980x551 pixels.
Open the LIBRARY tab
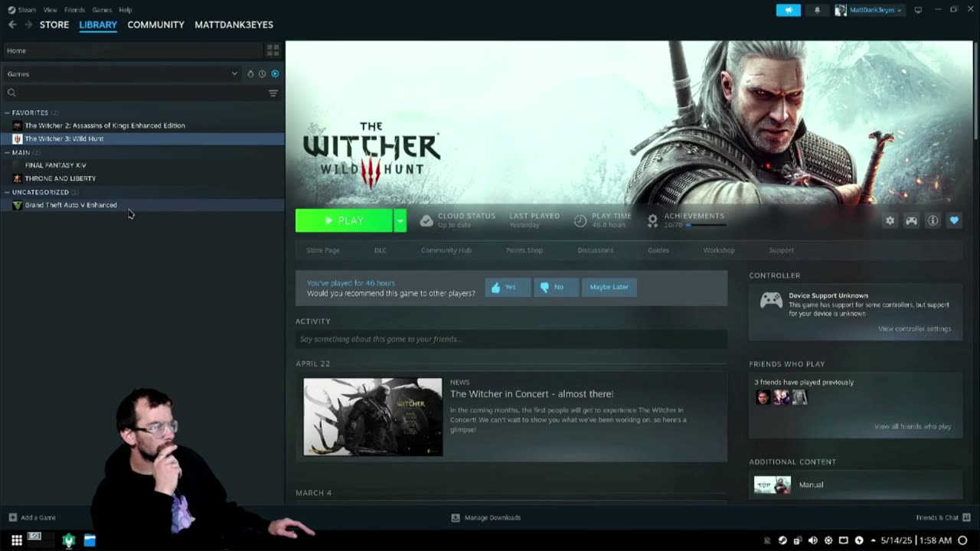(x=98, y=24)
